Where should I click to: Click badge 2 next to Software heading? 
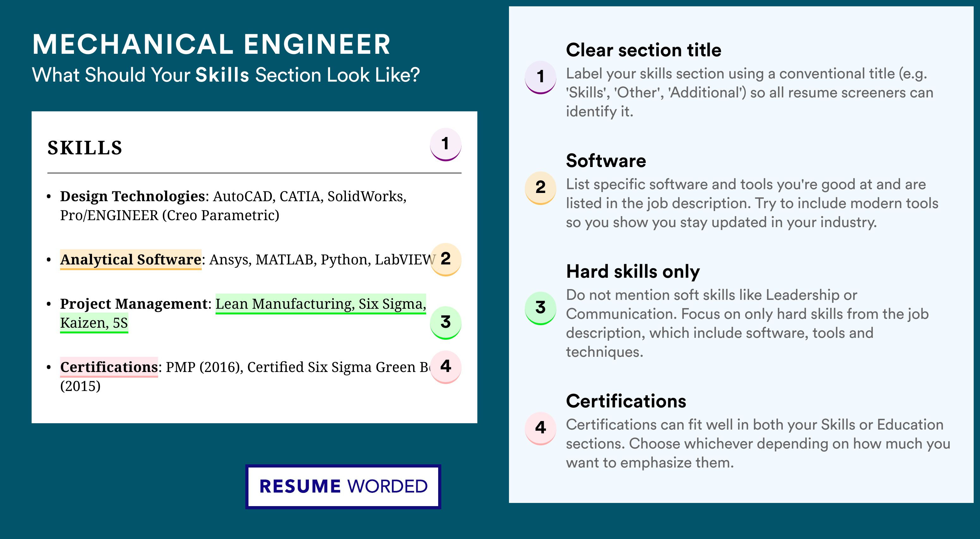pyautogui.click(x=540, y=188)
